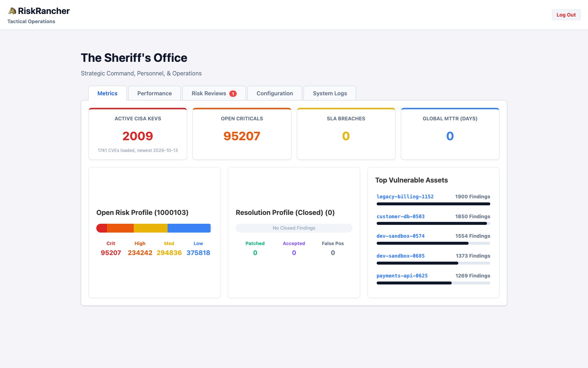The height and width of the screenshot is (368, 588).
Task: Click the red Crit segment of risk bar
Action: point(102,228)
